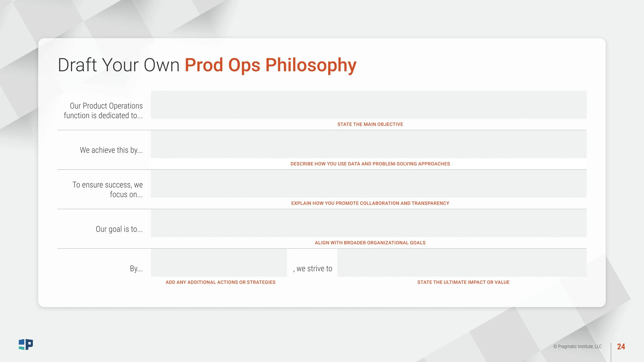The image size is (644, 362).
Task: Click the 'Describe how you use data' label
Action: pos(370,164)
